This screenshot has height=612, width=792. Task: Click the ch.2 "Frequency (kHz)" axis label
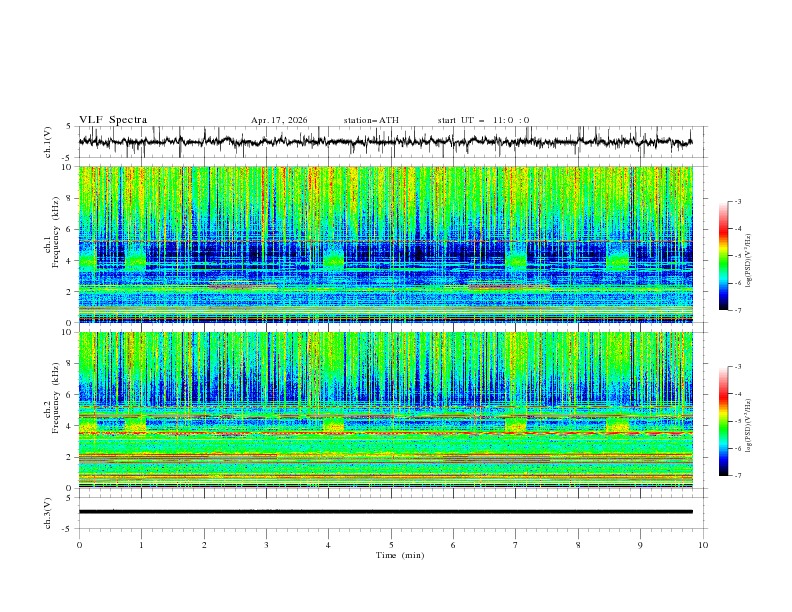coord(56,398)
